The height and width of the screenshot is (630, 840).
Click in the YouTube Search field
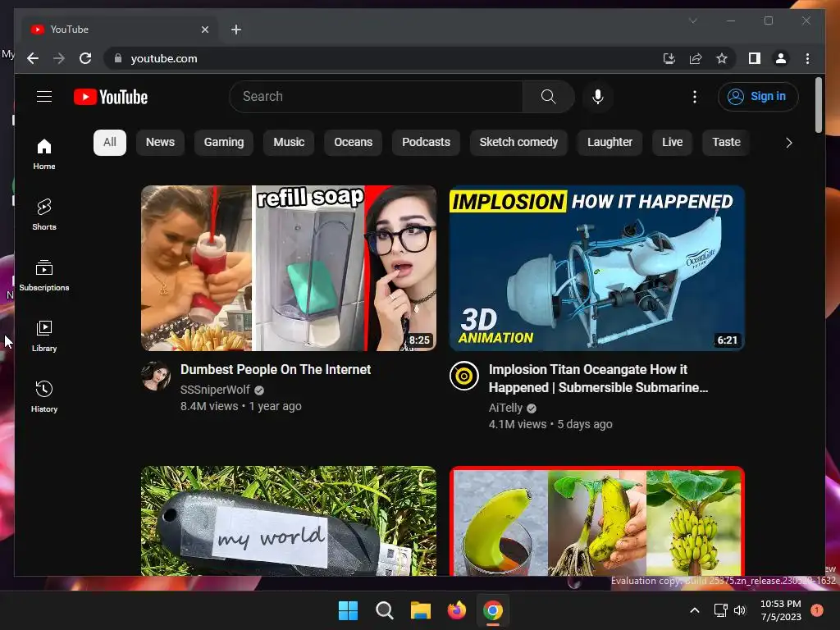pos(376,97)
